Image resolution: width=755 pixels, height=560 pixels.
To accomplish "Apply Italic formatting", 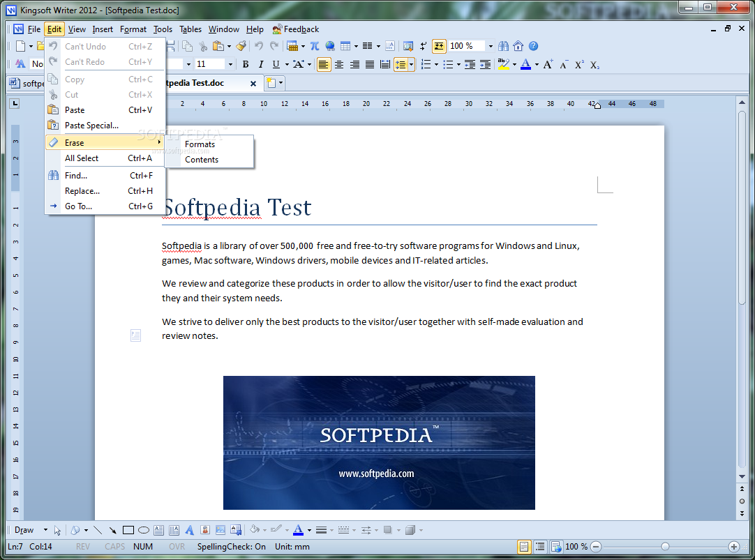I will [x=260, y=64].
